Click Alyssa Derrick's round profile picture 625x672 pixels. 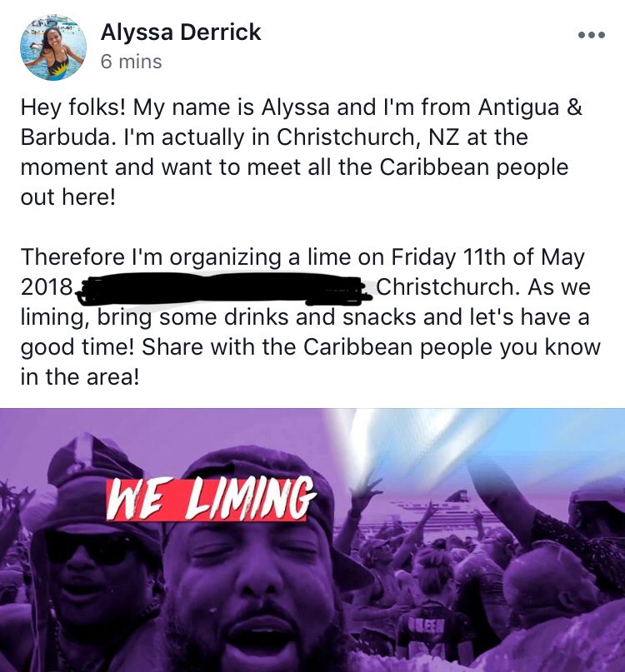[x=53, y=47]
